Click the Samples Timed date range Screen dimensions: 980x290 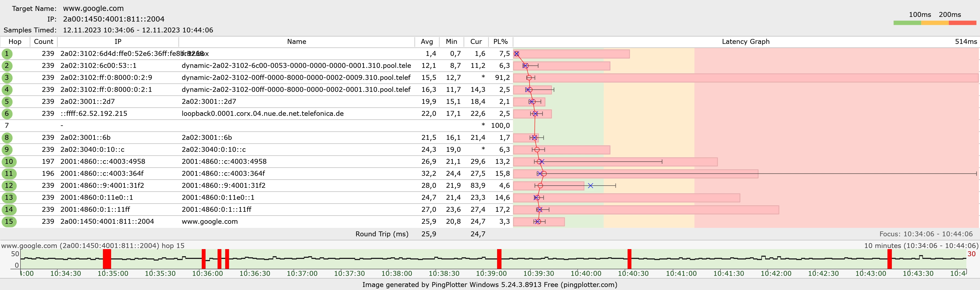tap(138, 30)
